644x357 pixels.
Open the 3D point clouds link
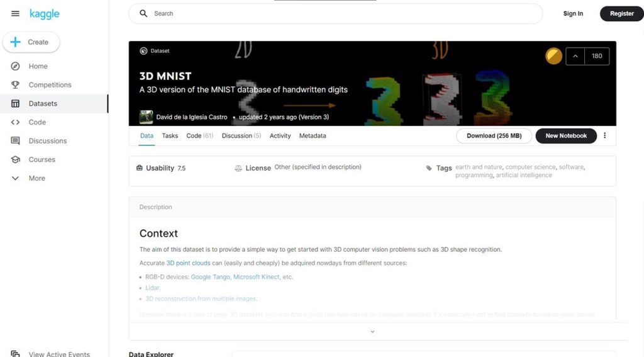coord(188,263)
